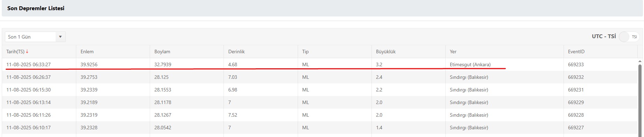Click the red sort arrow next to Tarih(TS)
The image size is (644, 137).
pos(27,52)
